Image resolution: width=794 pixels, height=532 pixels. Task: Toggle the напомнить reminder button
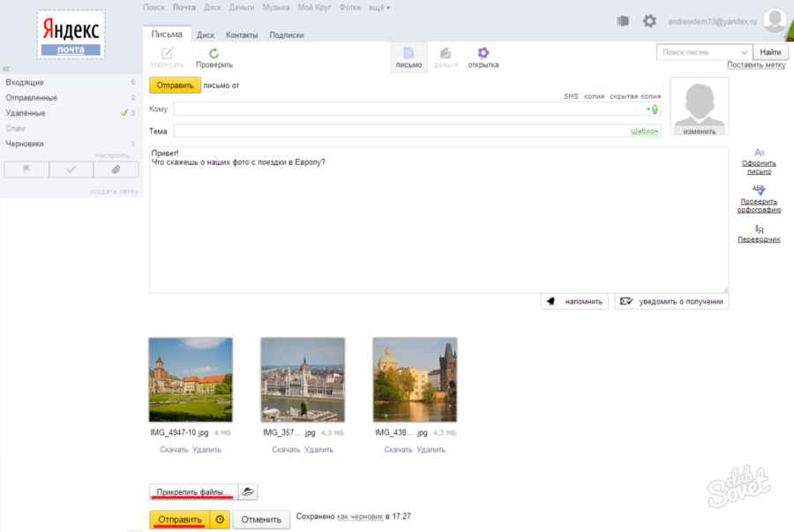click(573, 301)
